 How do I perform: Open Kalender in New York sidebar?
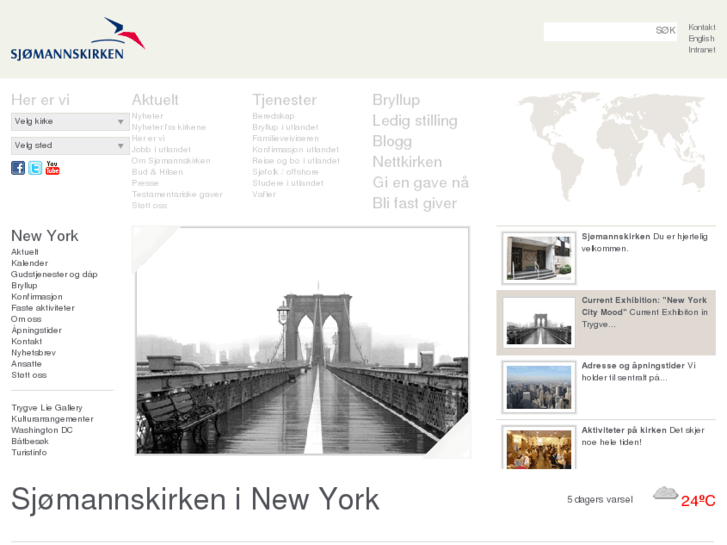pyautogui.click(x=30, y=263)
